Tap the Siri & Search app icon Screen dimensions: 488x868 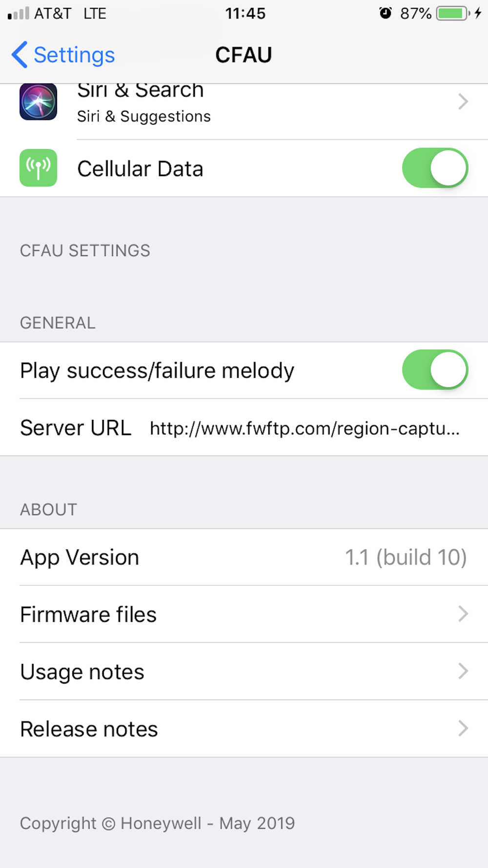tap(38, 102)
